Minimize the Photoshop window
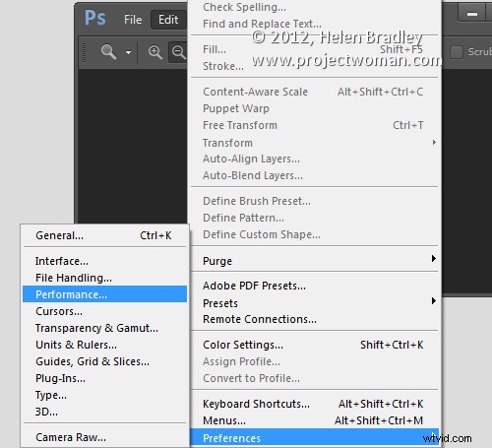The image size is (492, 448). 472,14
